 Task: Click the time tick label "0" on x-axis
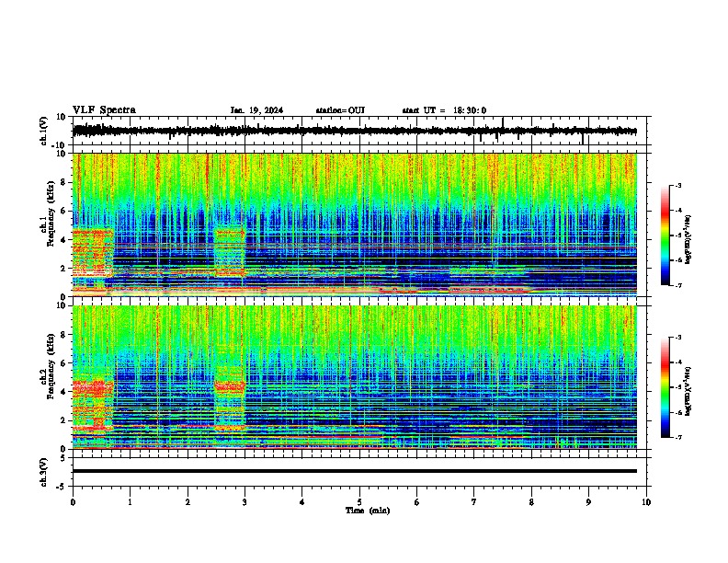point(73,502)
